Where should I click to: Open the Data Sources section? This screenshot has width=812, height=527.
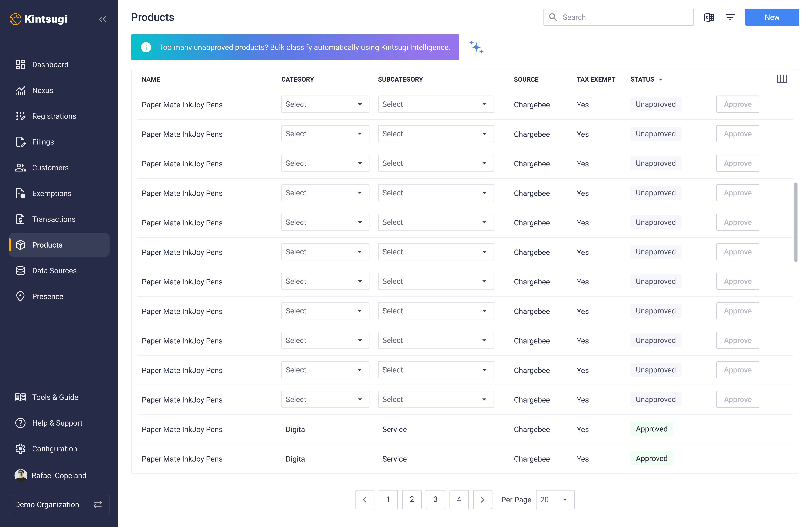(54, 271)
